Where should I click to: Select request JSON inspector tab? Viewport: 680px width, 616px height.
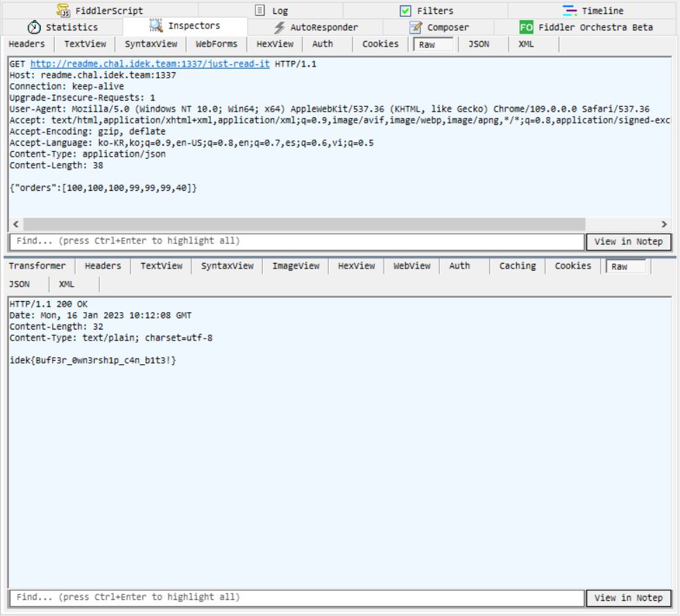[479, 44]
